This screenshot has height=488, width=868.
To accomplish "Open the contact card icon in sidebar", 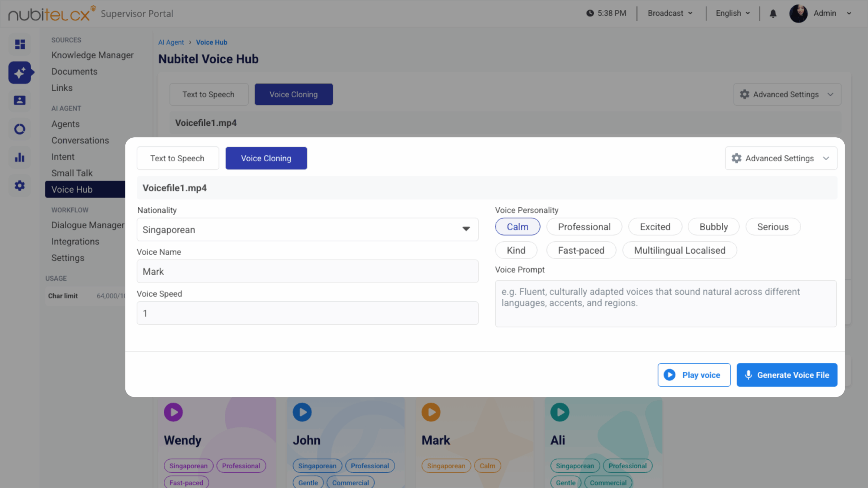I will pos(20,100).
